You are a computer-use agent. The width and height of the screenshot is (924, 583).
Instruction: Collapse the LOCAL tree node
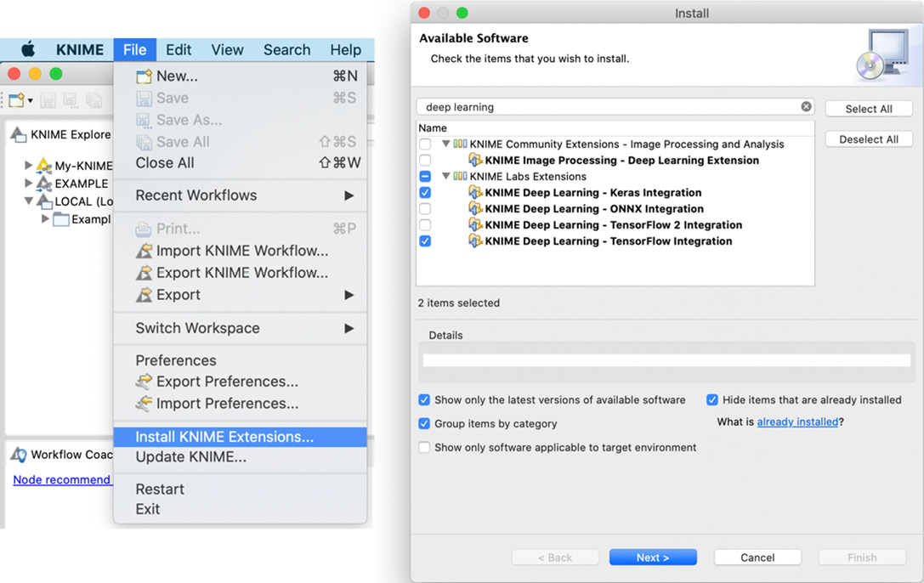pyautogui.click(x=28, y=201)
